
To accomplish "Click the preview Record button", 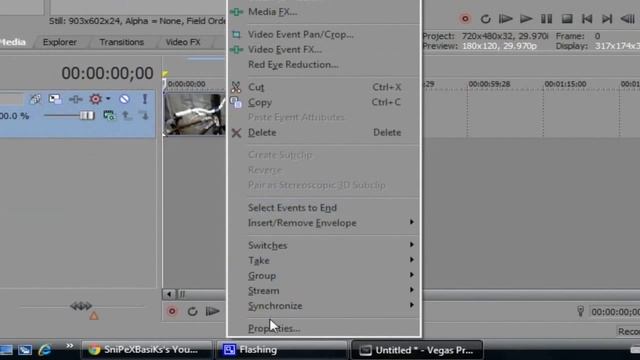I will pyautogui.click(x=465, y=18).
